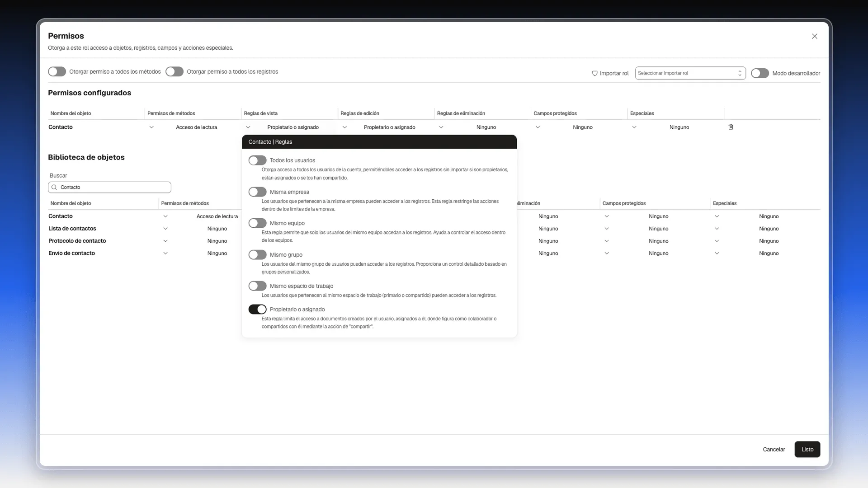Viewport: 868px width, 488px height.
Task: Enable Modo desarrollador switch
Action: [759, 73]
